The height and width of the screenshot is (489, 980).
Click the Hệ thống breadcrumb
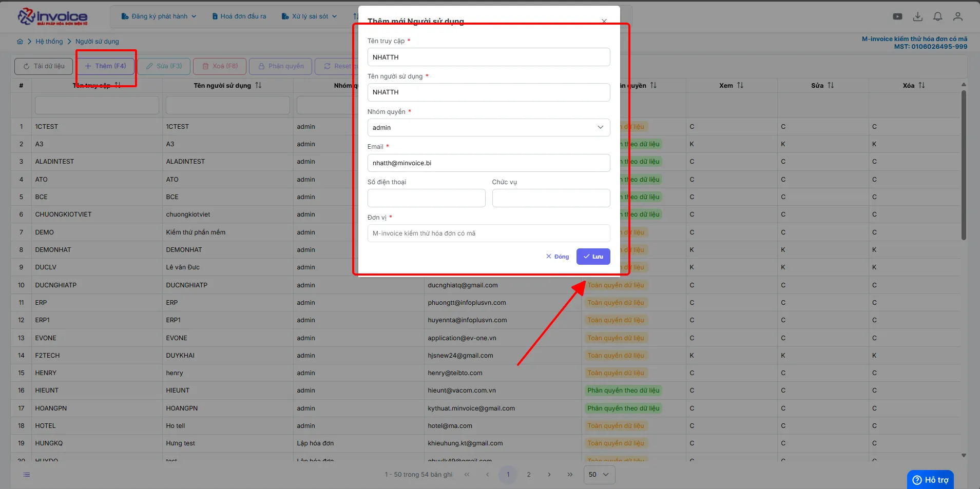pyautogui.click(x=49, y=42)
